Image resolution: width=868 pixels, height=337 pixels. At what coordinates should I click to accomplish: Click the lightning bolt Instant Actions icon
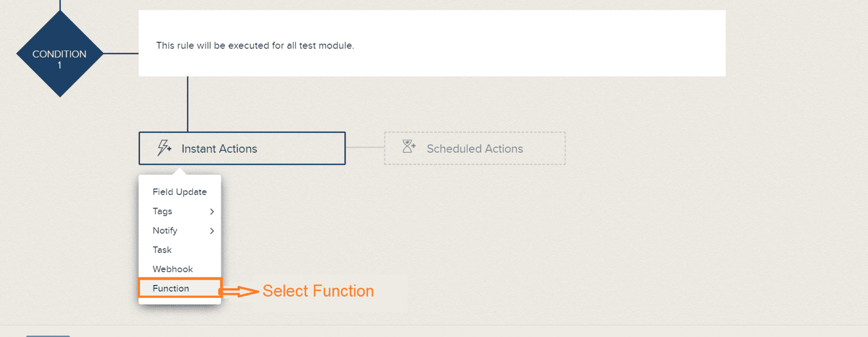(164, 147)
